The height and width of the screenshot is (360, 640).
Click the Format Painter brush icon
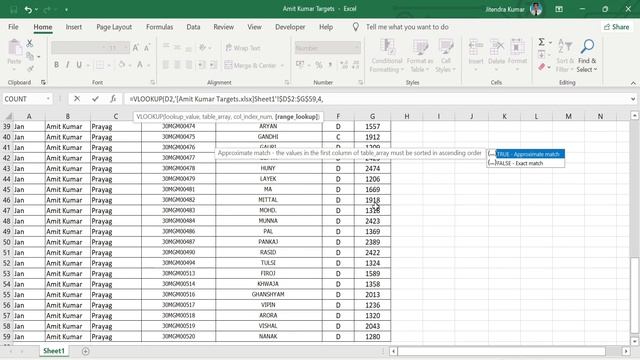click(30, 69)
